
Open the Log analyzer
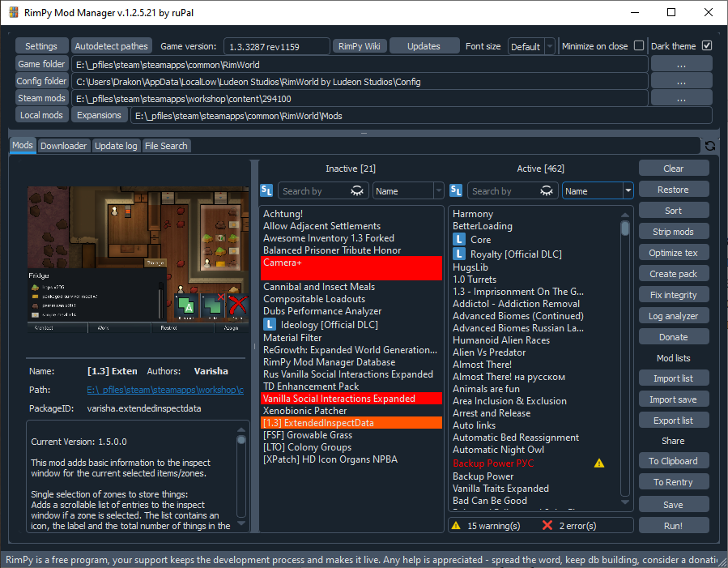click(673, 316)
